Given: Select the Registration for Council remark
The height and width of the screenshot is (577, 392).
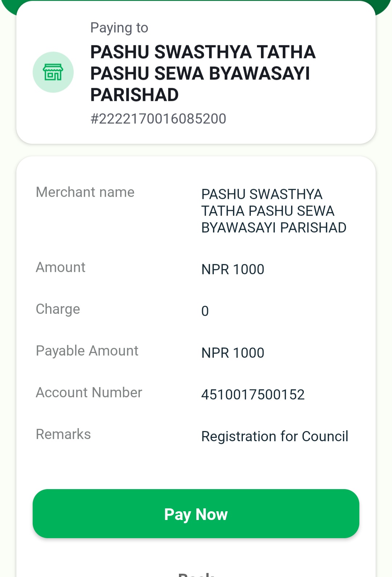Looking at the screenshot, I should click(x=275, y=436).
